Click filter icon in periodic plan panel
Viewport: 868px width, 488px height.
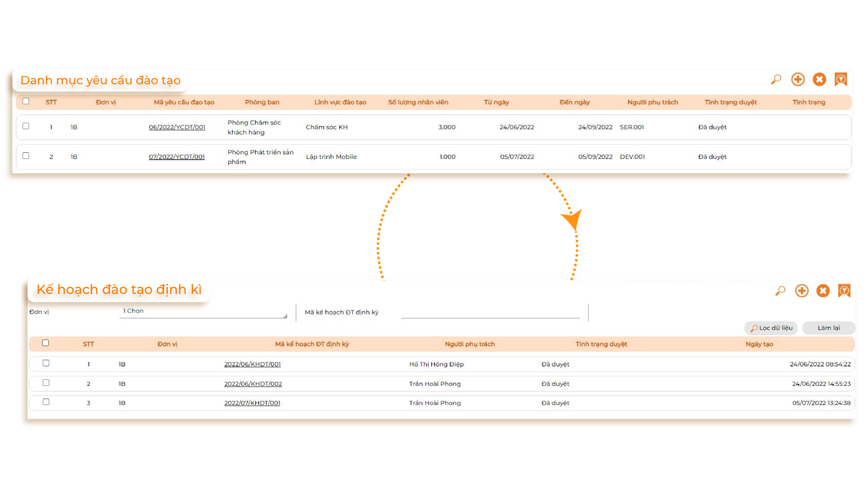tap(844, 291)
